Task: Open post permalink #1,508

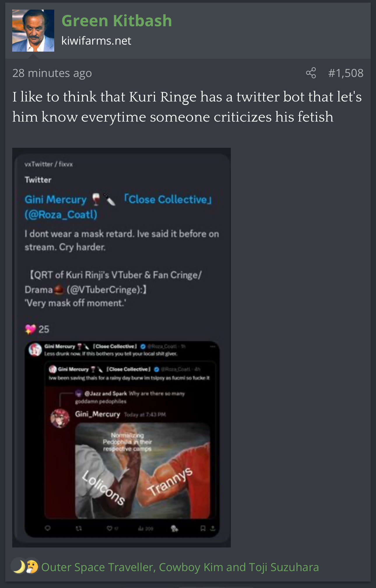Action: pyautogui.click(x=346, y=73)
